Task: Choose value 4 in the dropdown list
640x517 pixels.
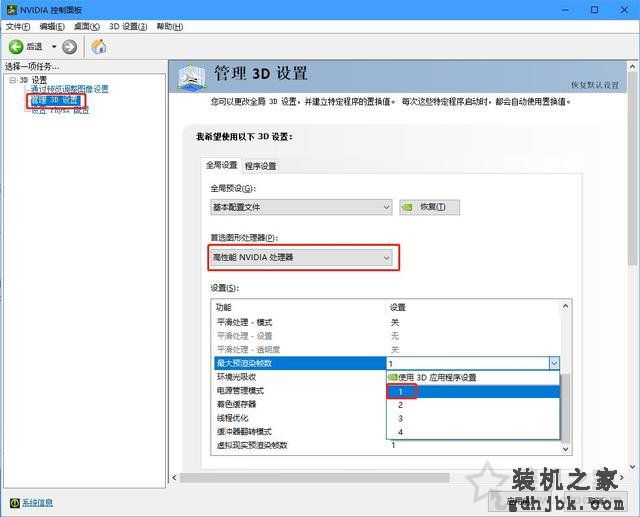Action: [473, 432]
